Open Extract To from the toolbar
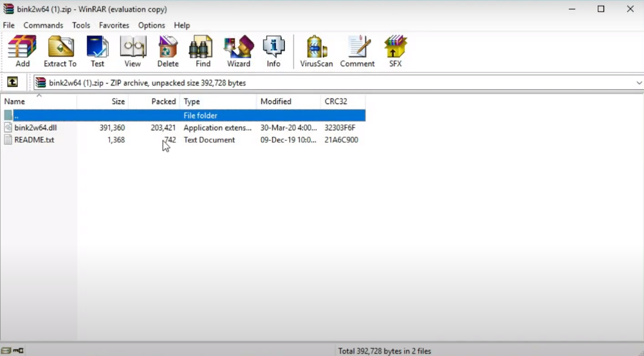 click(x=60, y=51)
